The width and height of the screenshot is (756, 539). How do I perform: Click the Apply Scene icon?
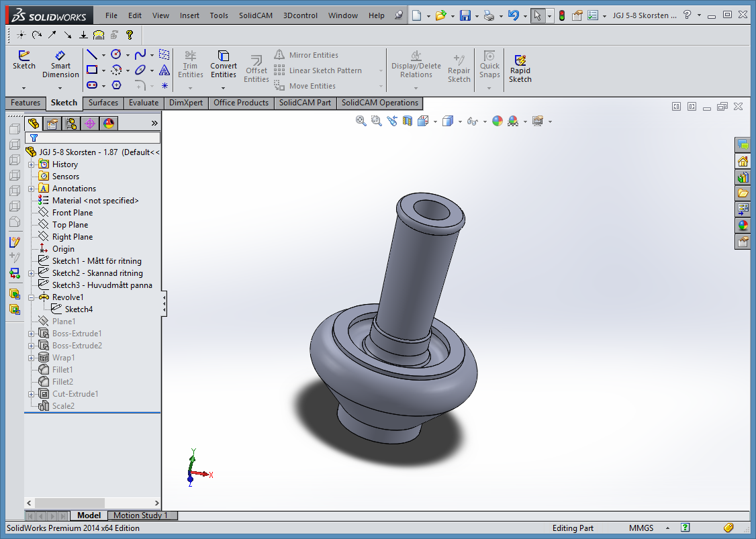(512, 121)
